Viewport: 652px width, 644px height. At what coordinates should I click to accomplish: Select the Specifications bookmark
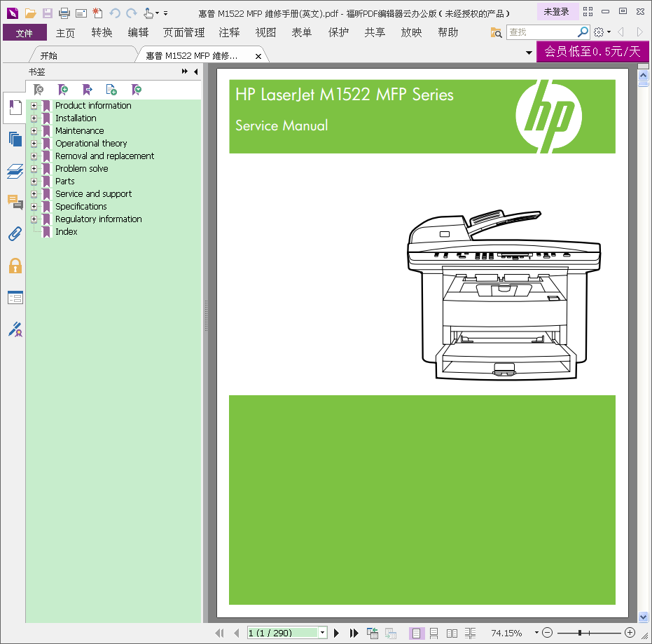pyautogui.click(x=81, y=206)
